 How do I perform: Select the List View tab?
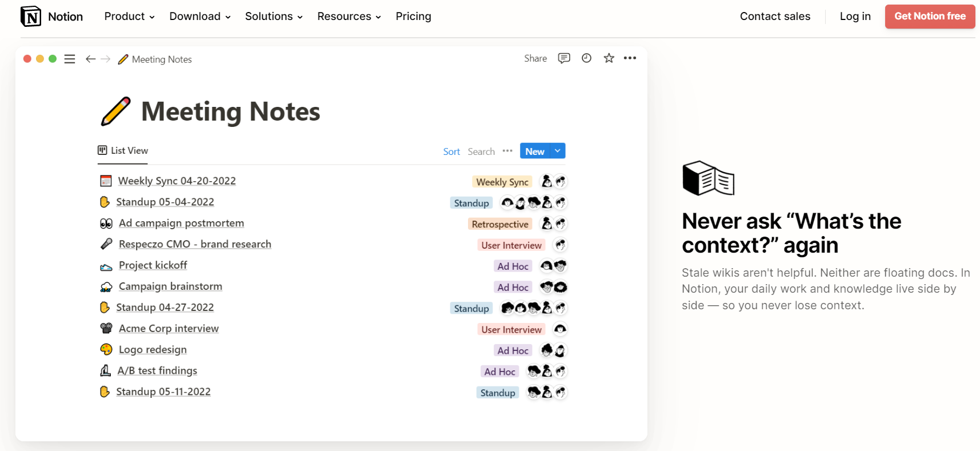pos(123,151)
